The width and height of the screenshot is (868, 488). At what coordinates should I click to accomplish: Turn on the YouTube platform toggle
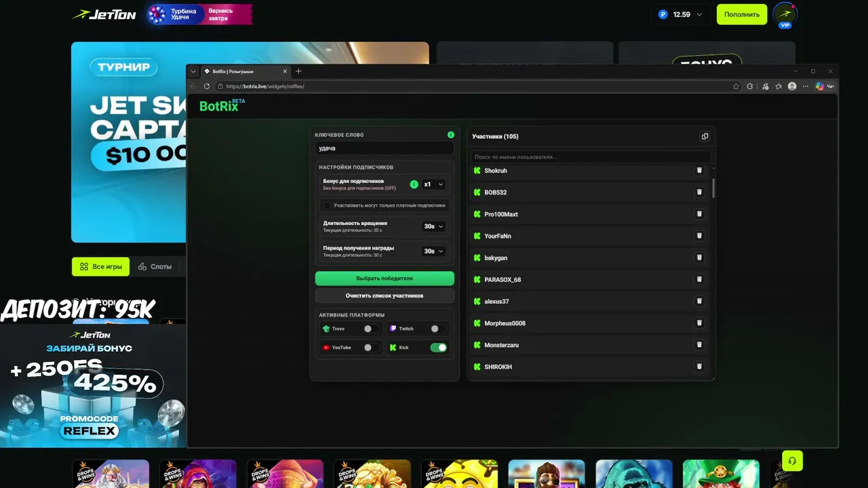(371, 348)
